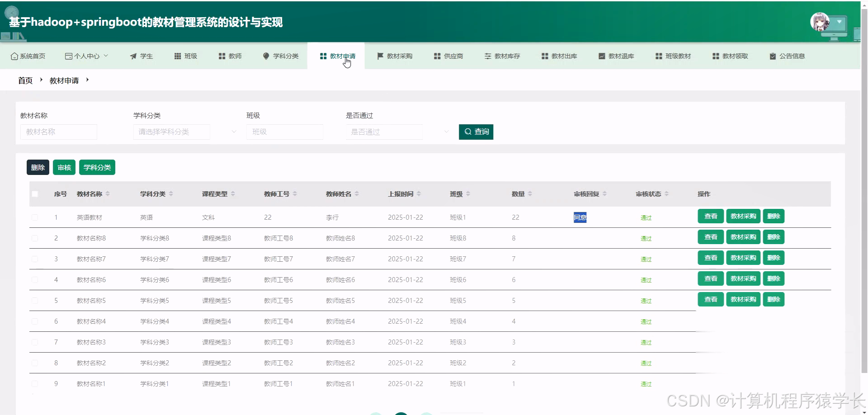Click the 教材库存 inventory icon
The width and height of the screenshot is (868, 415).
tap(487, 56)
